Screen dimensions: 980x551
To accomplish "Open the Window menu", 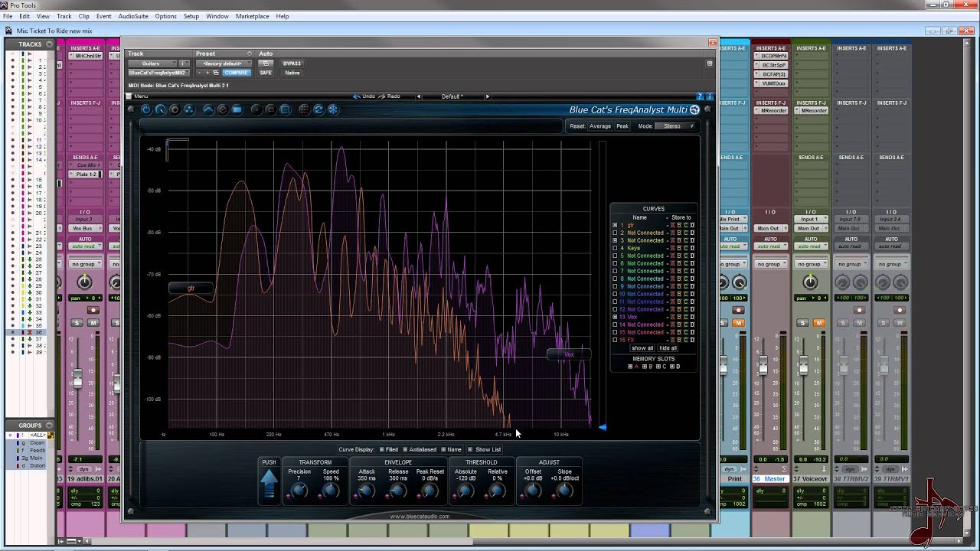I will pos(217,16).
